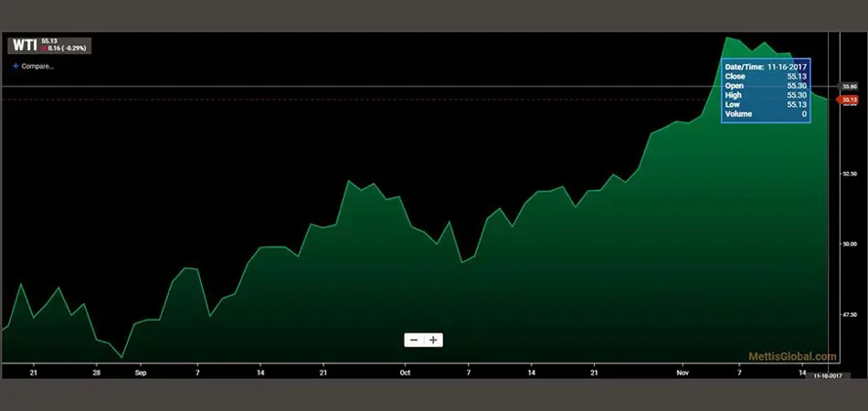868x411 pixels.
Task: Click the red down arrow change indicator
Action: 44,48
